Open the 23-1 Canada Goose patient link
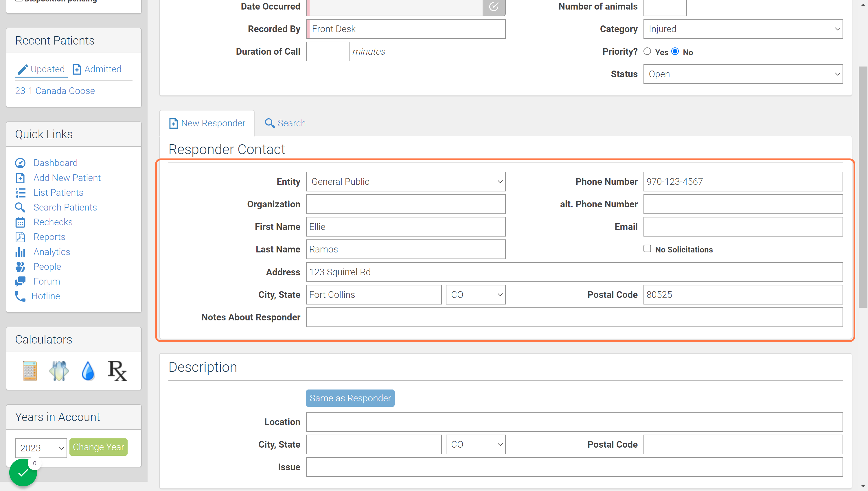This screenshot has width=868, height=491. pyautogui.click(x=55, y=91)
